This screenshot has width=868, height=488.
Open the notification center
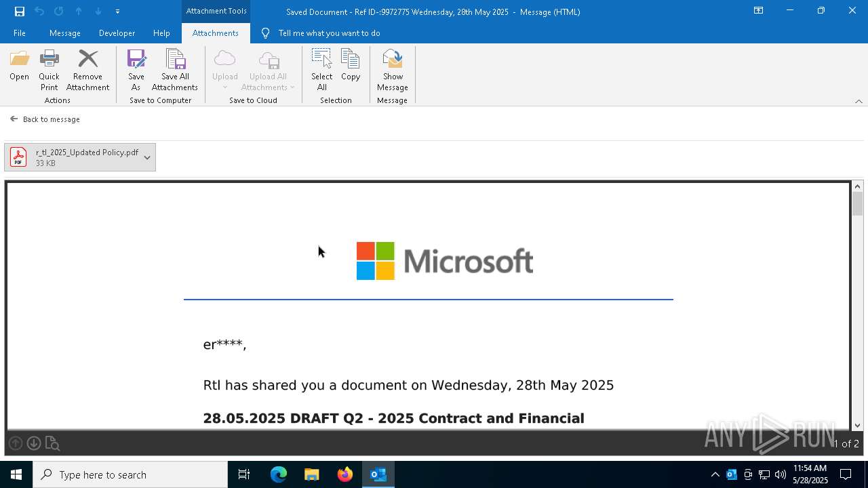pyautogui.click(x=846, y=474)
